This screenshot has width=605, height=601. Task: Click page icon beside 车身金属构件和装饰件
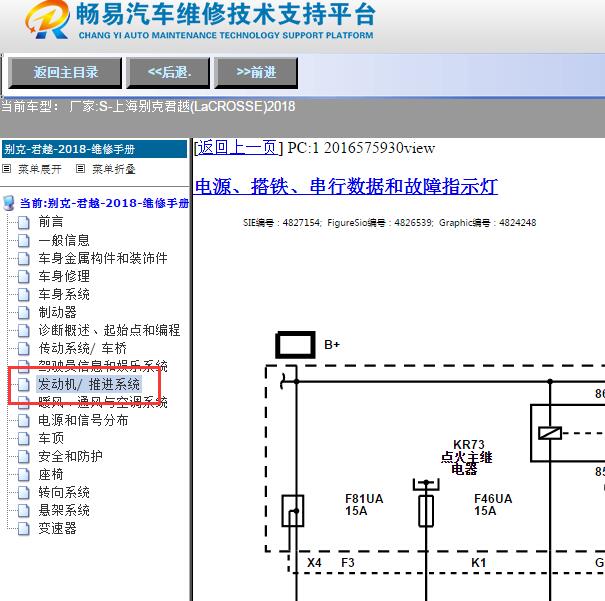[x=24, y=259]
